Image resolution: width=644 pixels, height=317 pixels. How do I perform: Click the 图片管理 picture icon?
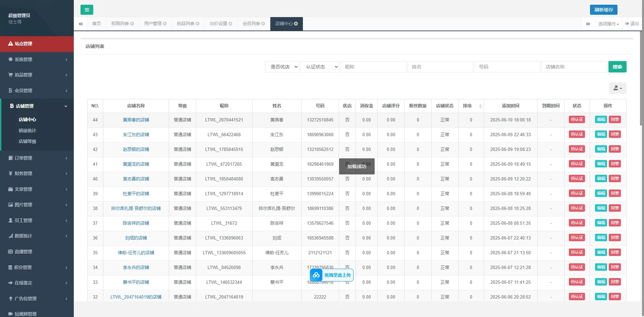click(x=10, y=205)
